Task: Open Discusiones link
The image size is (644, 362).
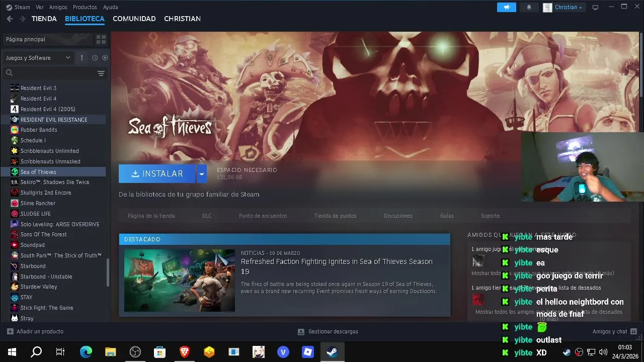Action: tap(398, 216)
